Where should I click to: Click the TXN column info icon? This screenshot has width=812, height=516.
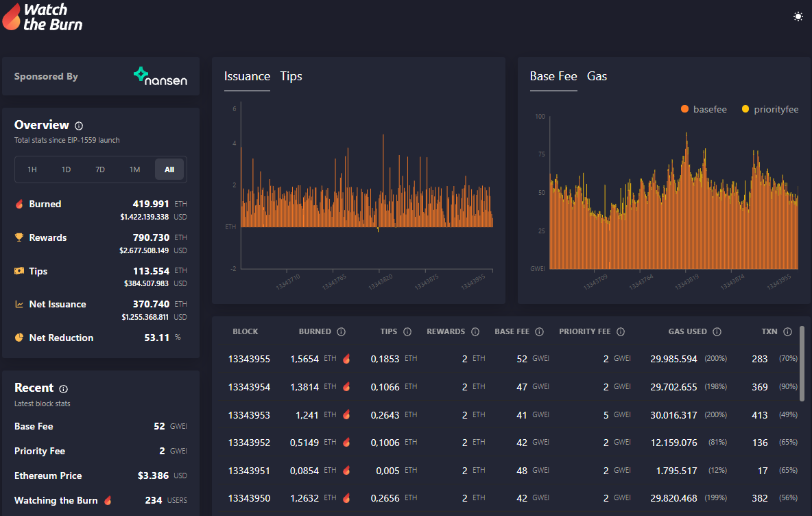788,331
